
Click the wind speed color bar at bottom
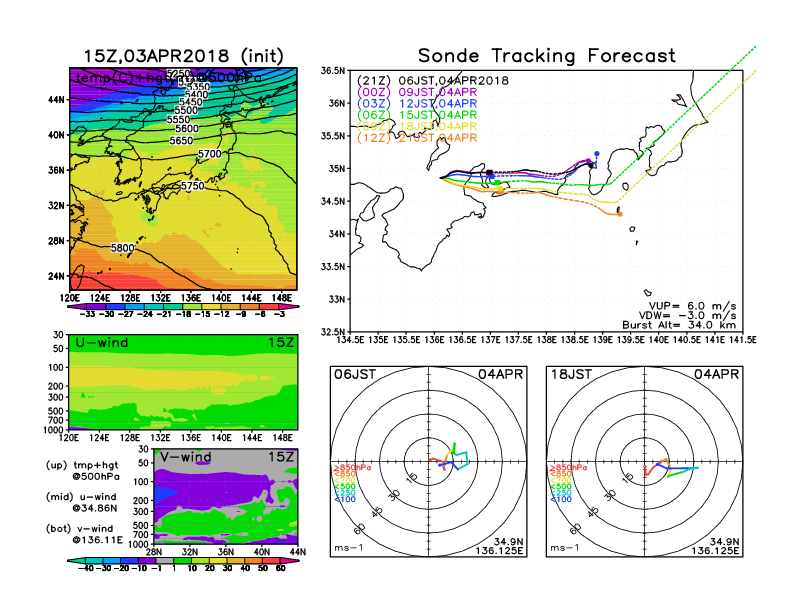182,559
